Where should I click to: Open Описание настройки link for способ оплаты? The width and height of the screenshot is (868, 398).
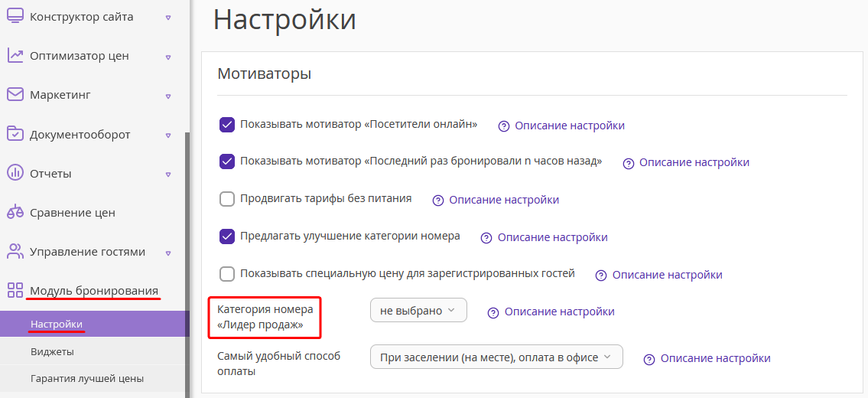715,359
